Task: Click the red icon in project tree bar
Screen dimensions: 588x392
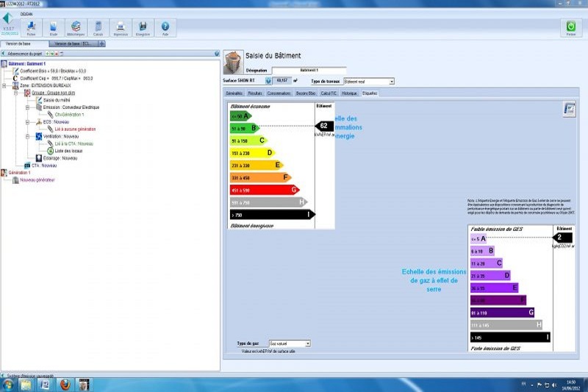Action: coord(57,54)
